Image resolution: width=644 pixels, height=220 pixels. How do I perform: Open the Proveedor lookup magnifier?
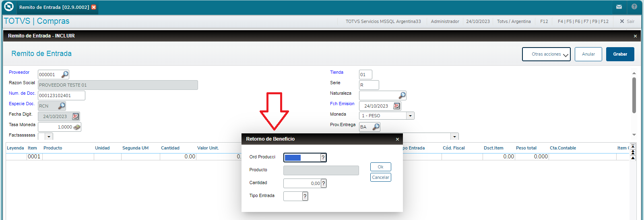[65, 74]
